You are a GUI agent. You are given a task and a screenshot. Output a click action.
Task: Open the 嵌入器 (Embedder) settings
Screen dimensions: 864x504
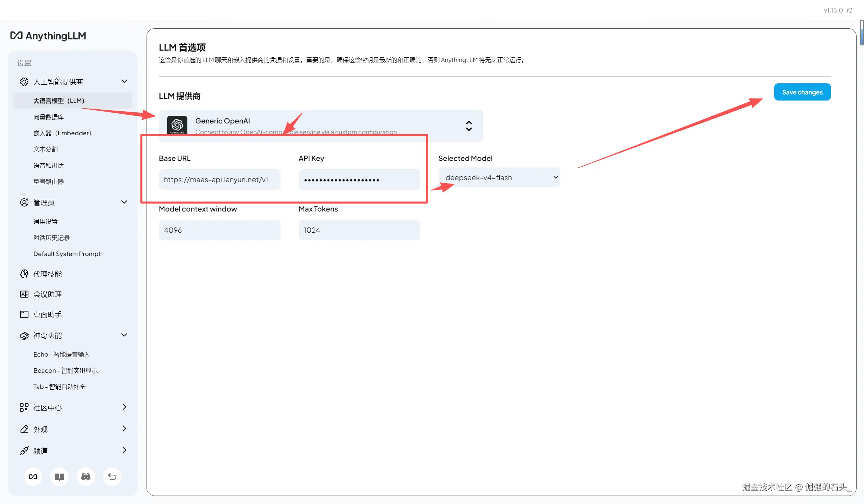click(62, 133)
